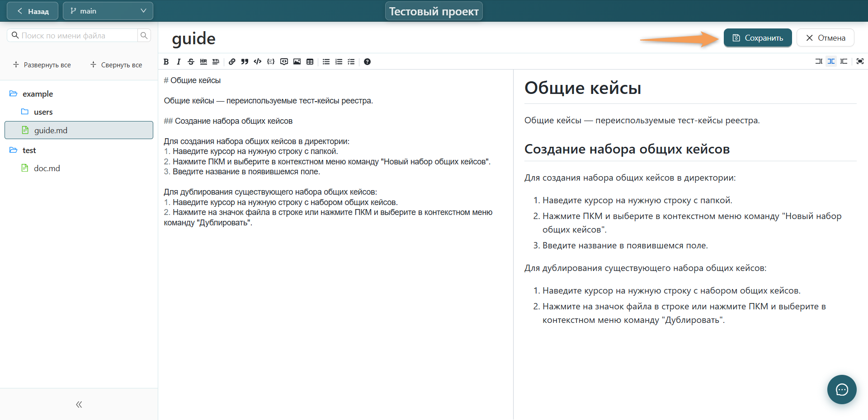Insert a blockquote using the quote icon
The width and height of the screenshot is (868, 420).
(x=245, y=62)
